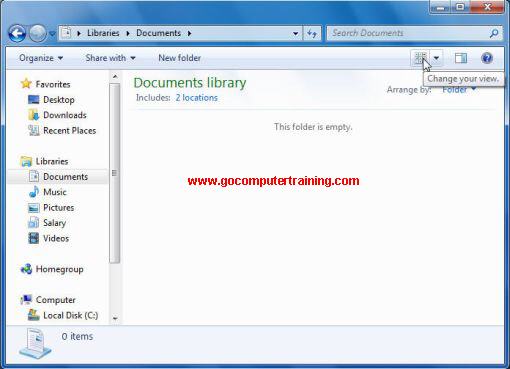Click the Music note icon
510x369 pixels.
click(x=34, y=192)
